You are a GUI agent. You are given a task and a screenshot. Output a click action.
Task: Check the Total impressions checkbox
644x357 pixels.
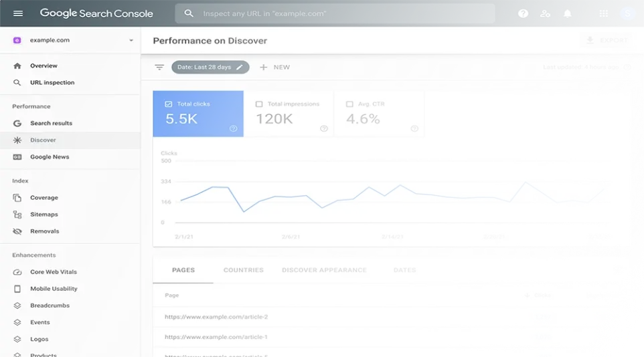(x=259, y=104)
